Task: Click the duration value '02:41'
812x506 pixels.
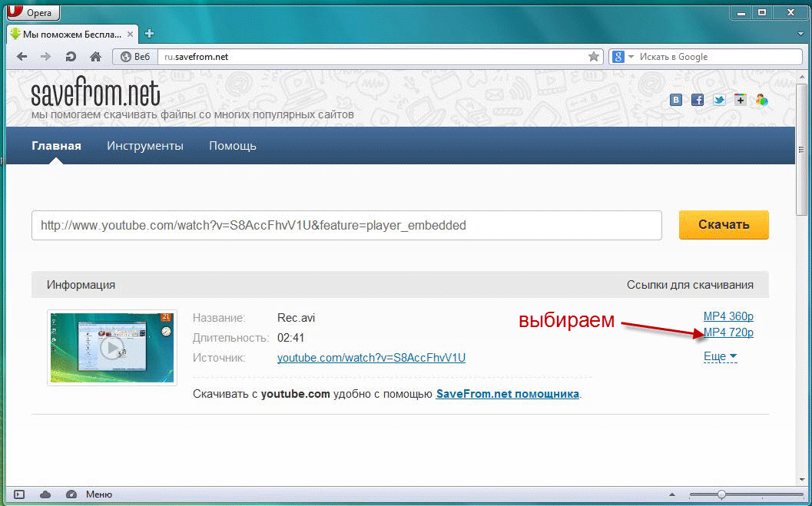Action: click(291, 338)
